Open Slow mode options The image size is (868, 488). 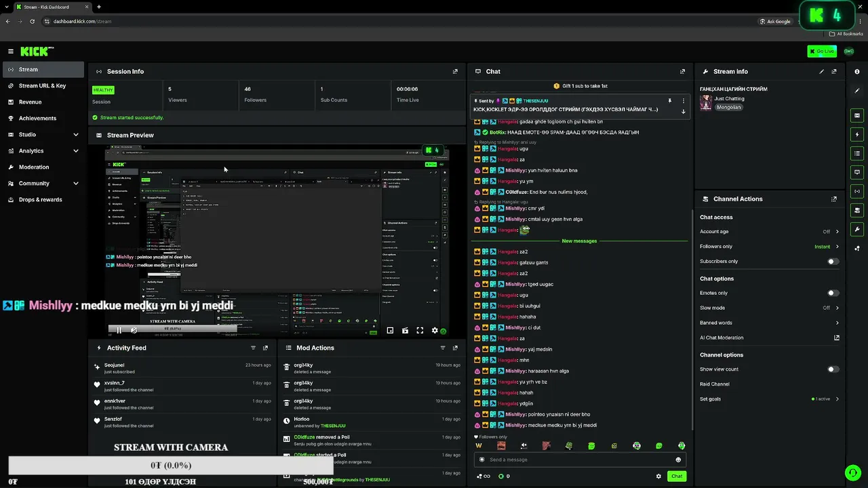pos(770,308)
